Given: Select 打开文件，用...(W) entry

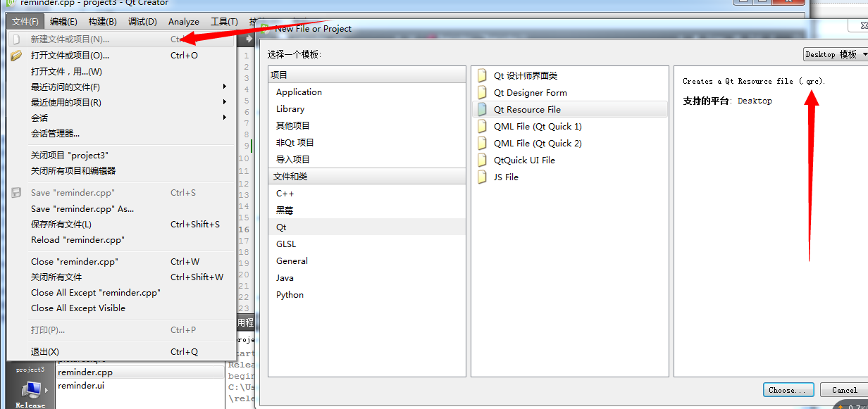Looking at the screenshot, I should click(x=121, y=71).
